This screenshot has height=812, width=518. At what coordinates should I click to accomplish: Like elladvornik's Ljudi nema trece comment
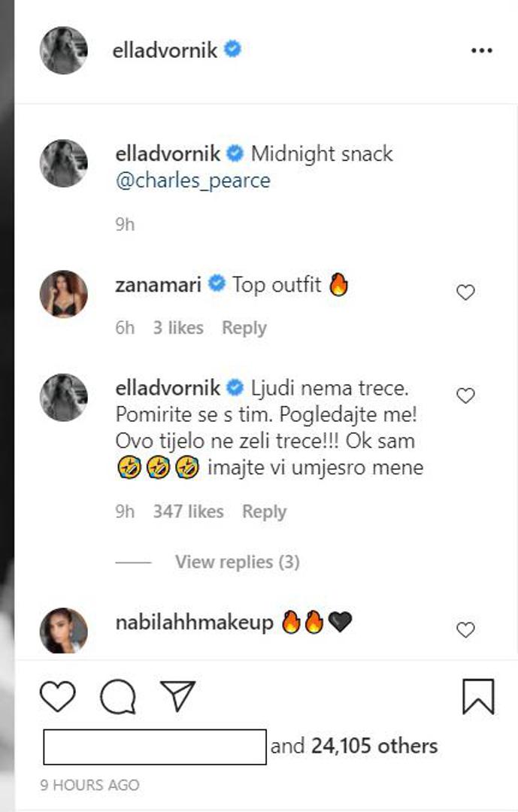click(466, 395)
